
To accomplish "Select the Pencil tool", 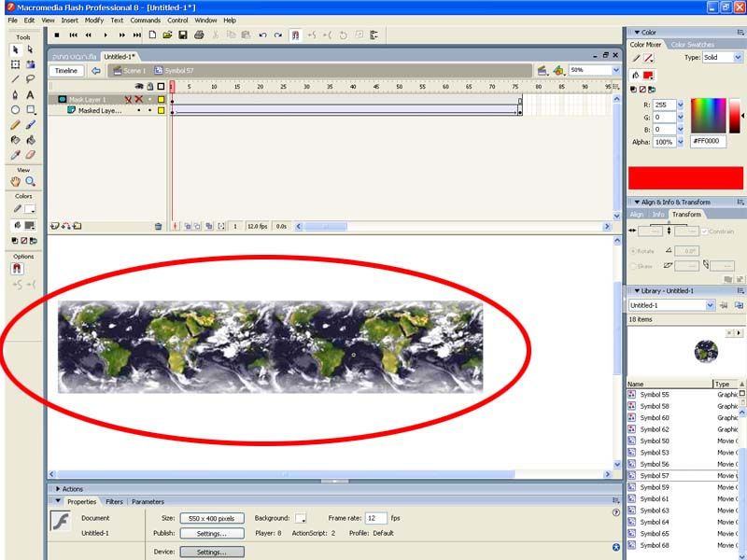I will 15,125.
